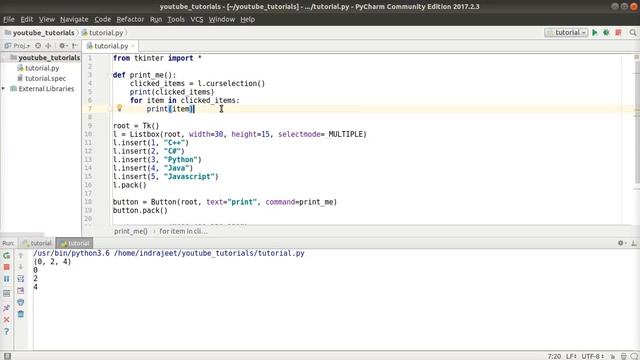Screen dimensions: 640x360
Task: Click the dump threads icon in Run panel
Action: pyautogui.click(x=7, y=293)
